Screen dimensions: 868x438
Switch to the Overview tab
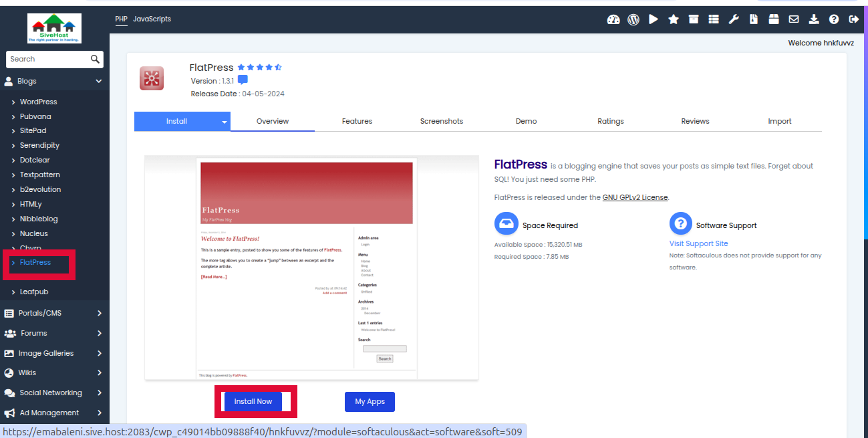coord(273,121)
